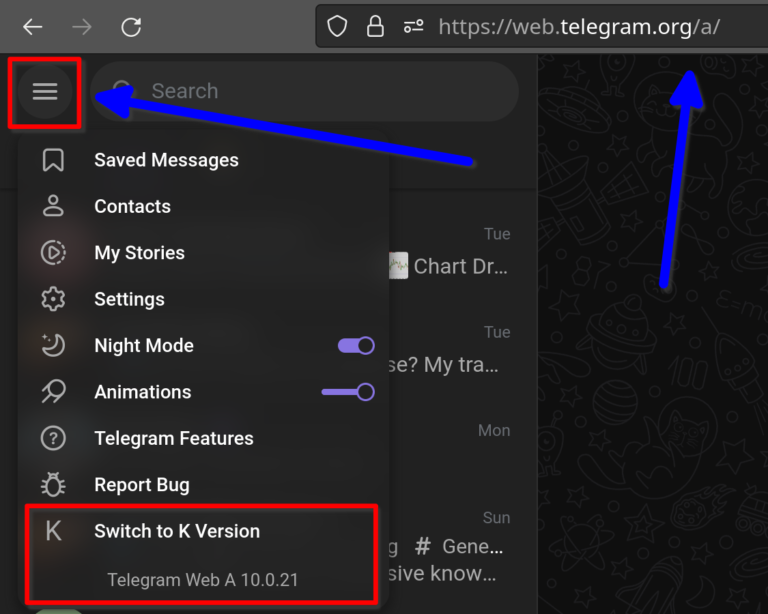Choose Switch to K Version
The height and width of the screenshot is (614, 768).
click(x=177, y=531)
